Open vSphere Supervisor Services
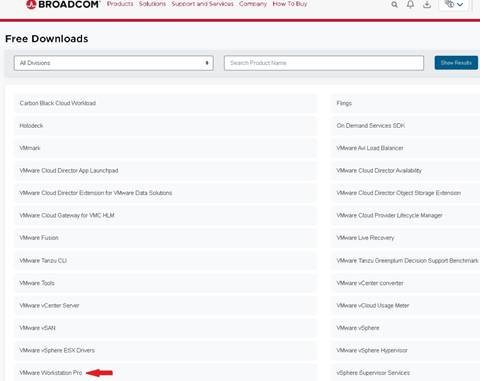 [406, 373]
